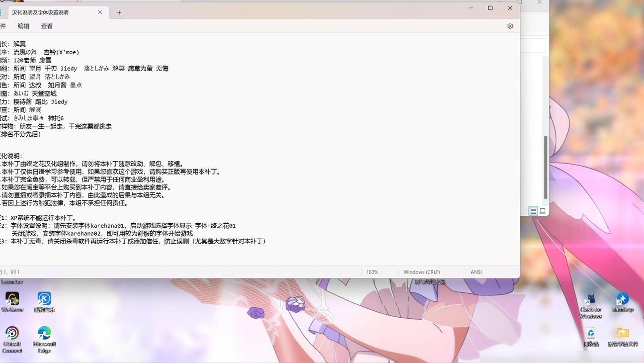Launch Ubisoft Connect desktop shortcut
Viewport: 644px width, 363px height.
click(x=12, y=340)
